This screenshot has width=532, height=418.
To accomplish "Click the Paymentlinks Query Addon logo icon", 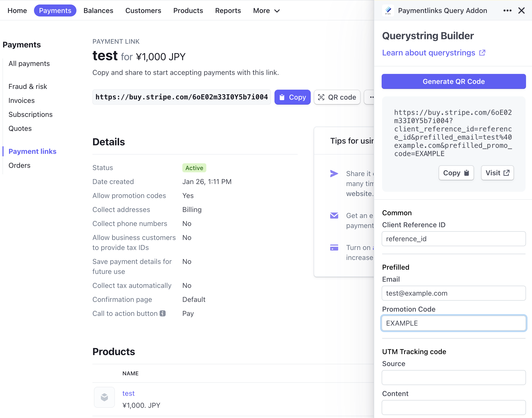I will (x=388, y=10).
